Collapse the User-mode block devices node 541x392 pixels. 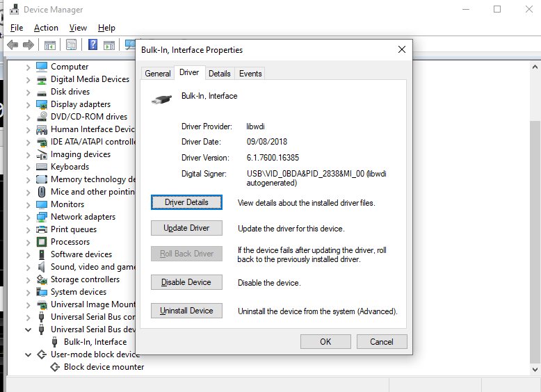click(x=29, y=354)
